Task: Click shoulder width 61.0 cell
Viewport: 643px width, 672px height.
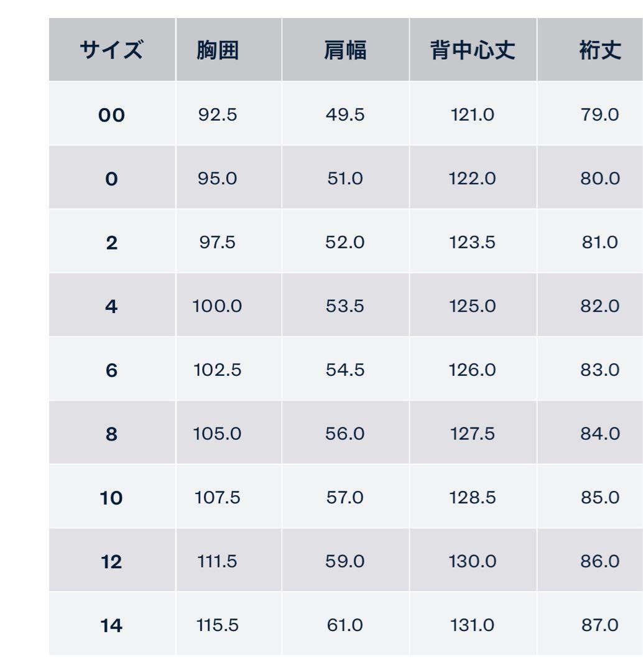Action: point(345,625)
